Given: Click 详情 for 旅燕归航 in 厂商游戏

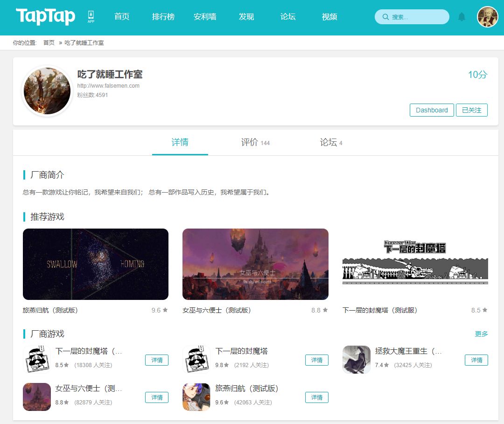Looking at the screenshot, I should coord(316,397).
